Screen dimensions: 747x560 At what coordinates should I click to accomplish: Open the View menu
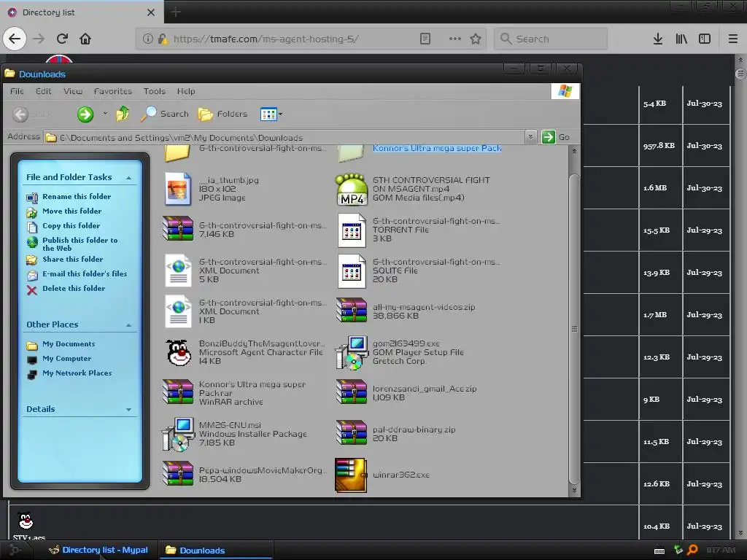pos(73,91)
